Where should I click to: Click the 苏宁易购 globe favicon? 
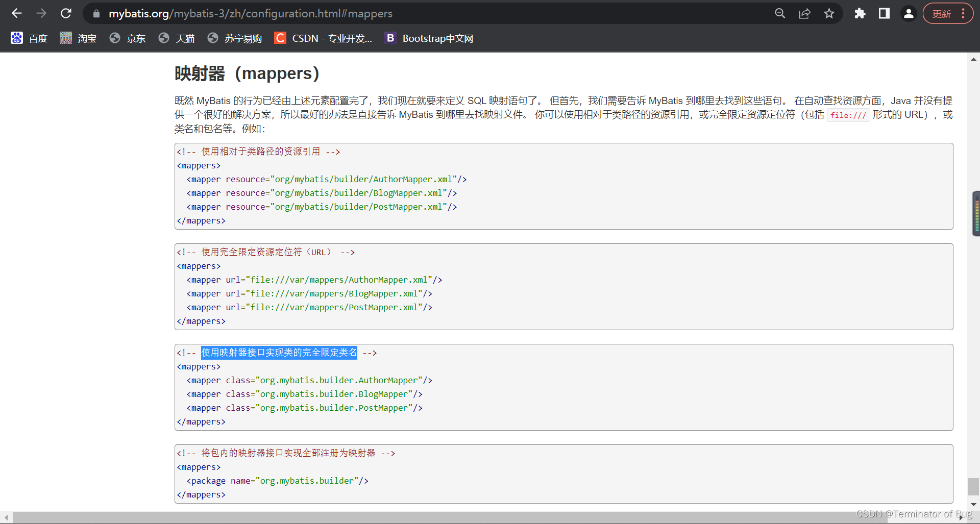point(213,38)
